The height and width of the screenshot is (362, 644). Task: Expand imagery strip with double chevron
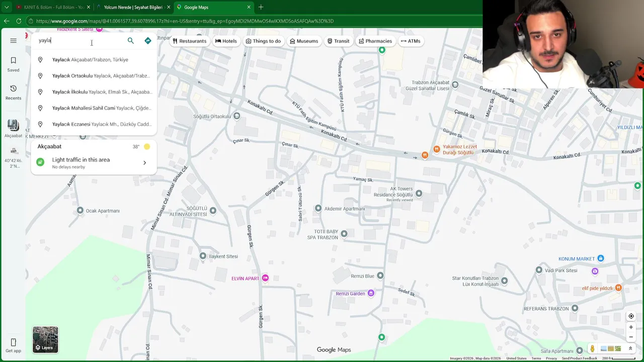tap(630, 348)
